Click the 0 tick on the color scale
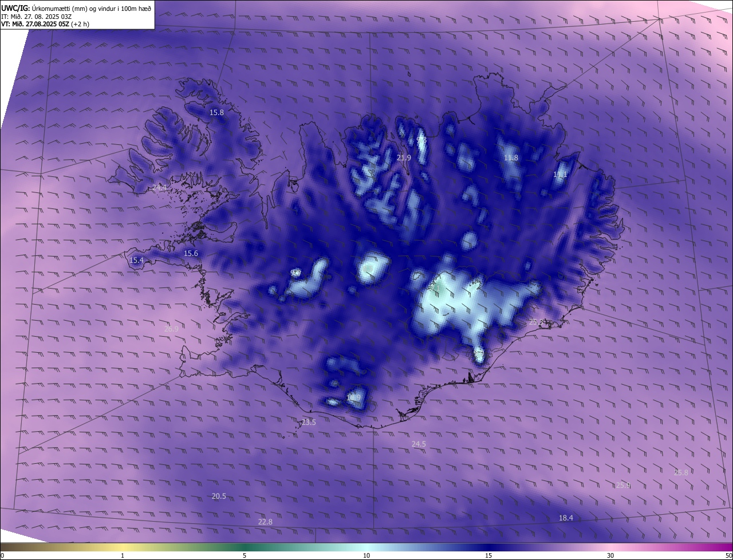The image size is (733, 560). 2,555
